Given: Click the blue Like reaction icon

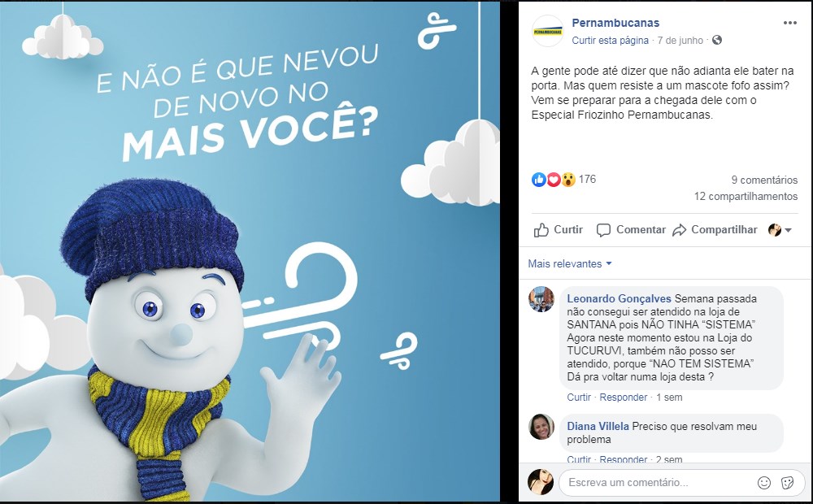Looking at the screenshot, I should 539,180.
